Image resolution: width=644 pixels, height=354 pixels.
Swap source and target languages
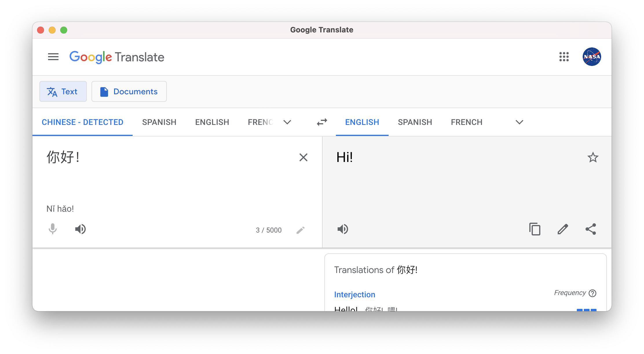pyautogui.click(x=322, y=122)
